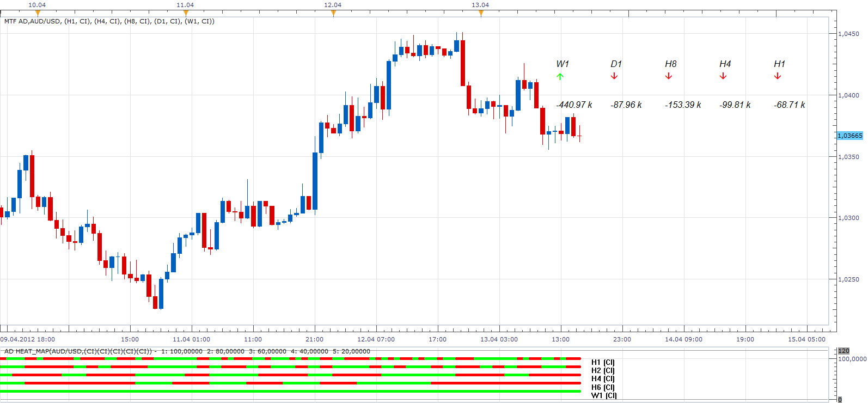Click the 11.04 01:00 time axis label
Screen dimensions: 868x403
click(191, 339)
